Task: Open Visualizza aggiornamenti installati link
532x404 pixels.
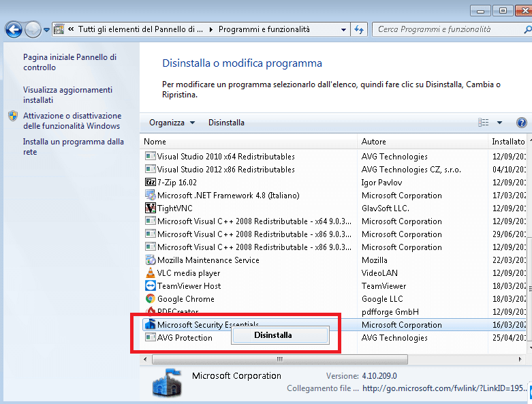Action: click(x=67, y=95)
